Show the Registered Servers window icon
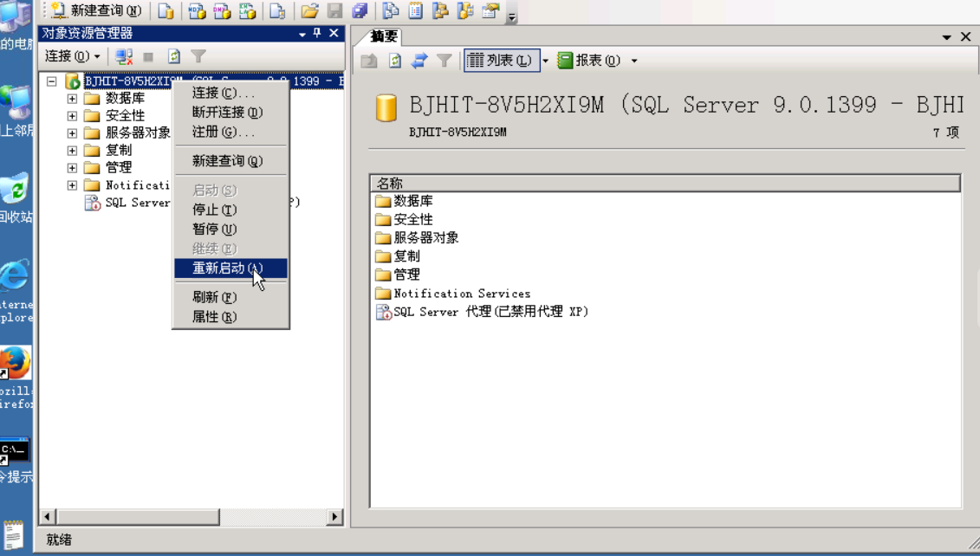Image resolution: width=980 pixels, height=556 pixels. (x=391, y=10)
